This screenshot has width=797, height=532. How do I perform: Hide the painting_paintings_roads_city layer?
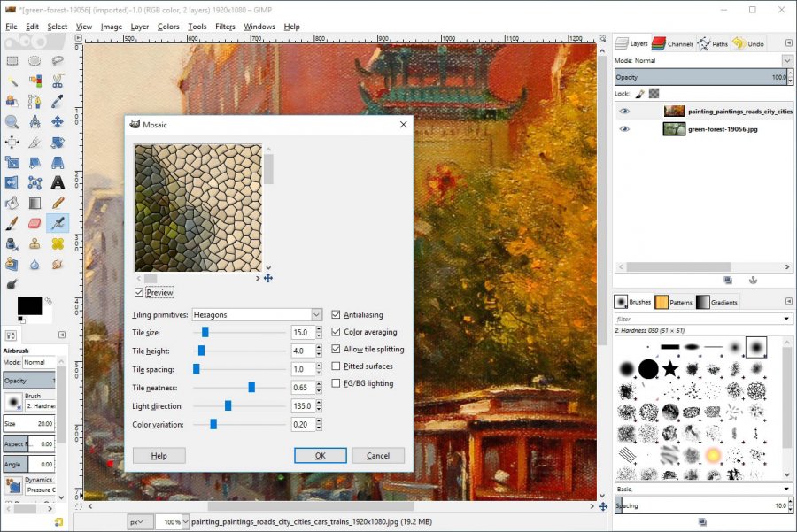[x=624, y=112]
